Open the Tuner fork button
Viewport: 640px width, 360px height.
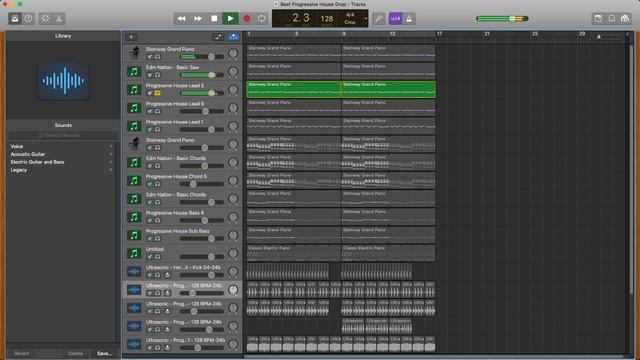tap(379, 19)
